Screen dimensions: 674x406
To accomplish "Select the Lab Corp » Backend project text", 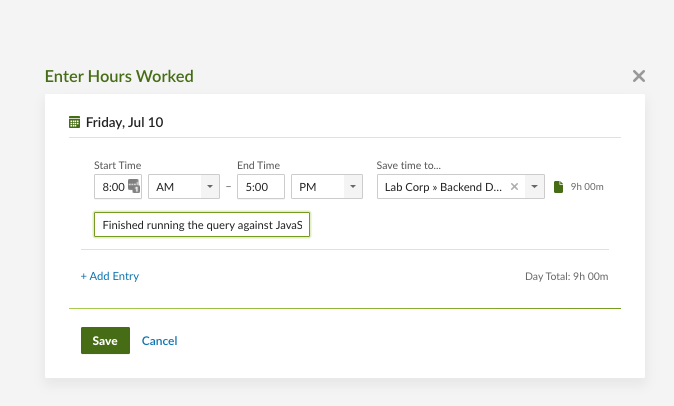I will [x=443, y=187].
